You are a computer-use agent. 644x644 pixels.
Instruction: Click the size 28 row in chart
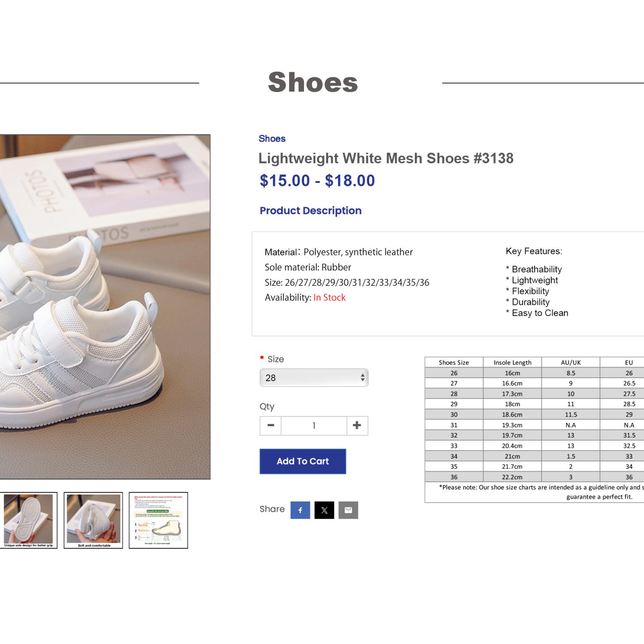click(x=535, y=394)
